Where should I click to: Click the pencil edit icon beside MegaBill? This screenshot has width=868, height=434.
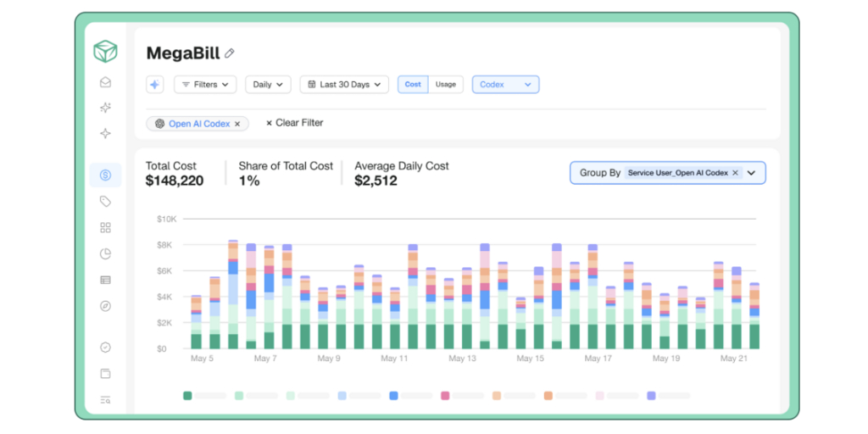click(230, 53)
